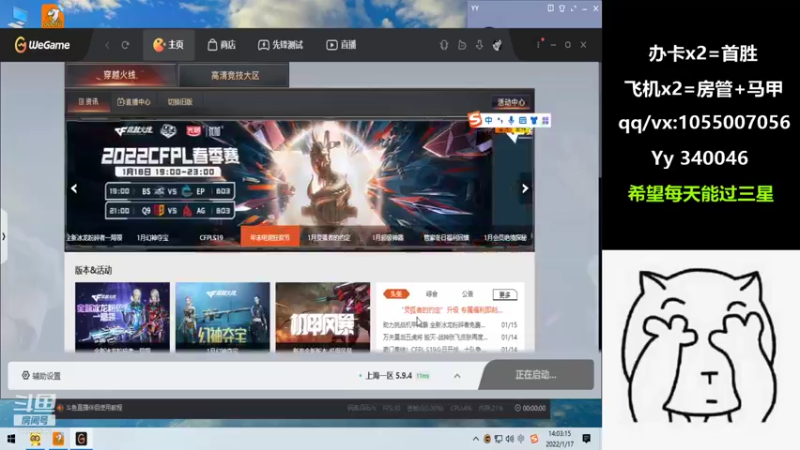Viewport: 800px width, 450px height.
Task: Refresh the WeGame page
Action: pos(125,45)
